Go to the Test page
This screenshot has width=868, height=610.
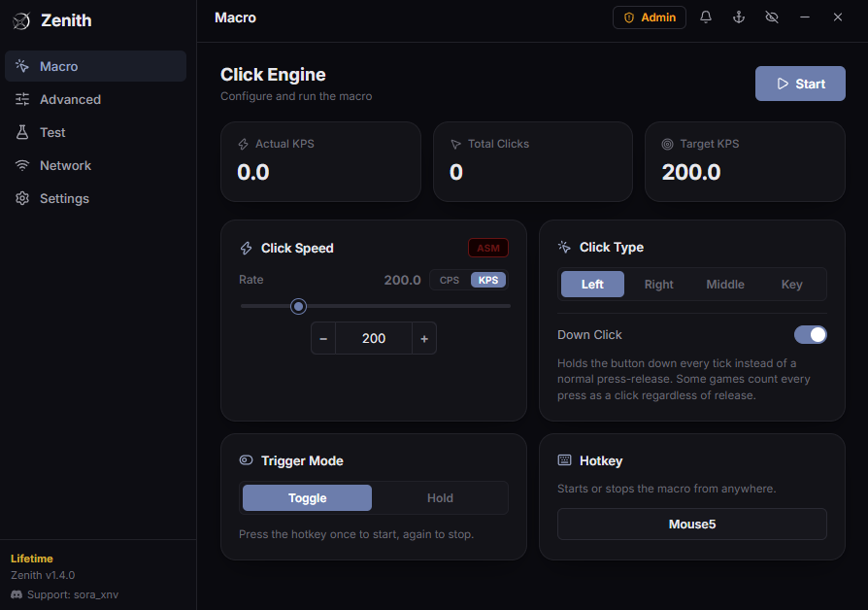click(96, 132)
